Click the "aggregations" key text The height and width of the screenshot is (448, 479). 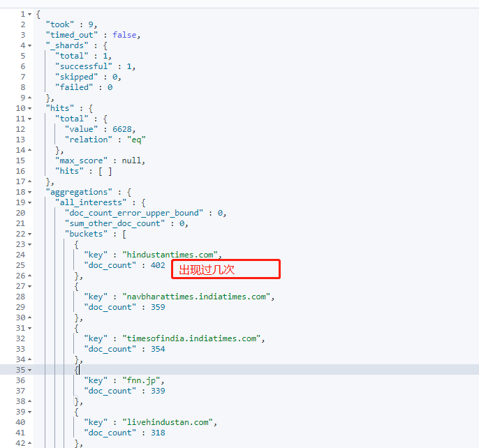pos(79,192)
